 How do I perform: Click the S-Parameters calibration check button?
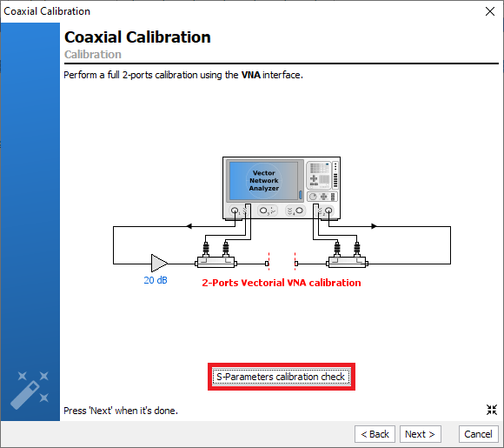(282, 377)
